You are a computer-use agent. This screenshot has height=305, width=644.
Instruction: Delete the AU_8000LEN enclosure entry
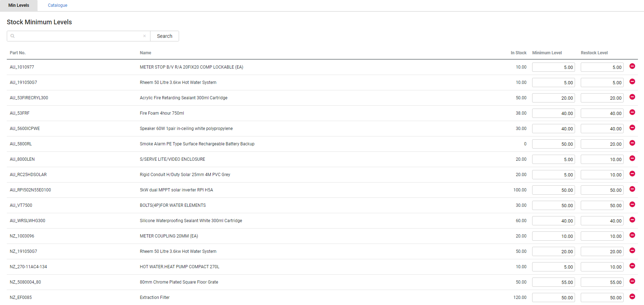pyautogui.click(x=632, y=158)
